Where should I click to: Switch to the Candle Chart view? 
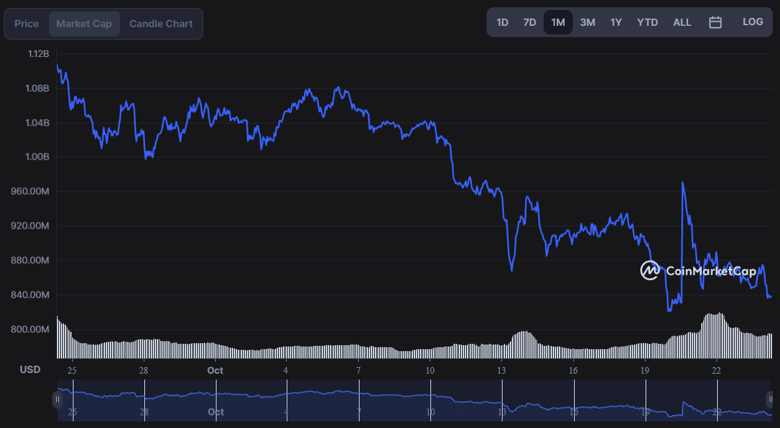161,23
